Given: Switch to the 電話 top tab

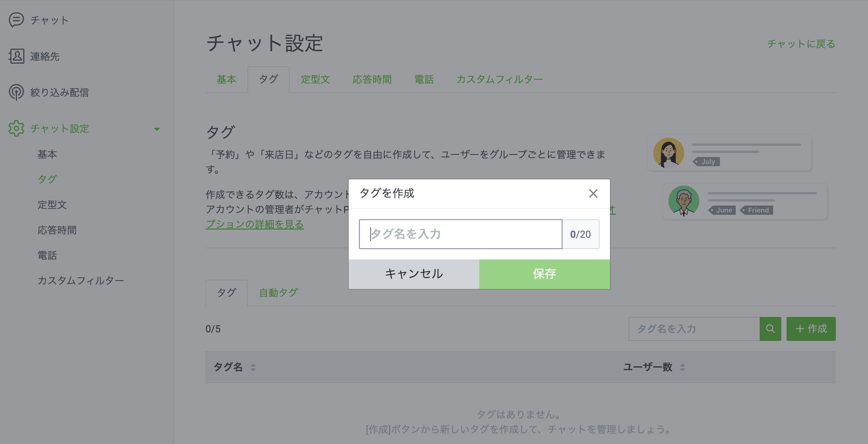Looking at the screenshot, I should [424, 79].
